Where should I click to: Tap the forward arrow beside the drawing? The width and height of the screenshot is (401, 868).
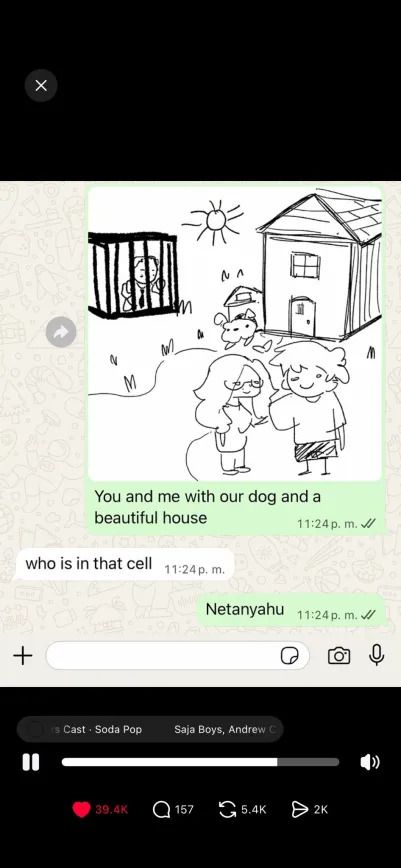(61, 332)
